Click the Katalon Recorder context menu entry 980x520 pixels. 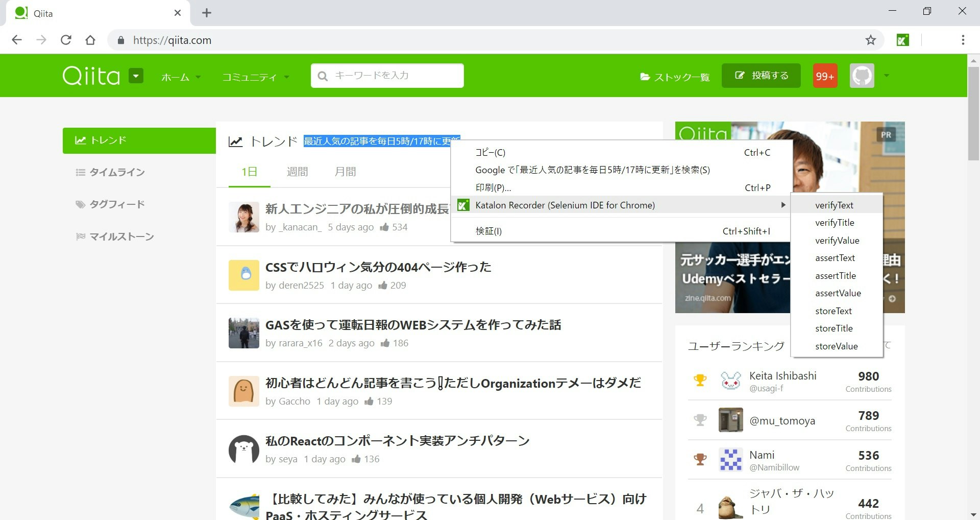[621, 205]
